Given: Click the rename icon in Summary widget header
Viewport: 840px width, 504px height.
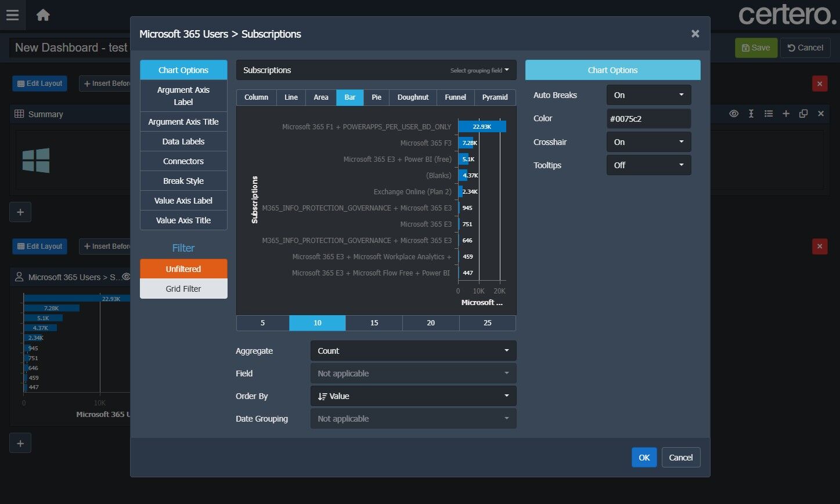Looking at the screenshot, I should pos(751,114).
